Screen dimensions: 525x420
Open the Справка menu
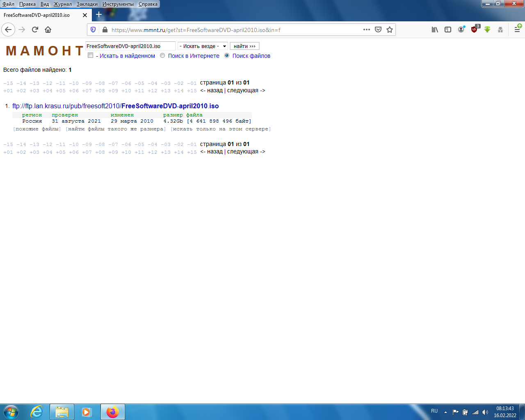[x=148, y=4]
